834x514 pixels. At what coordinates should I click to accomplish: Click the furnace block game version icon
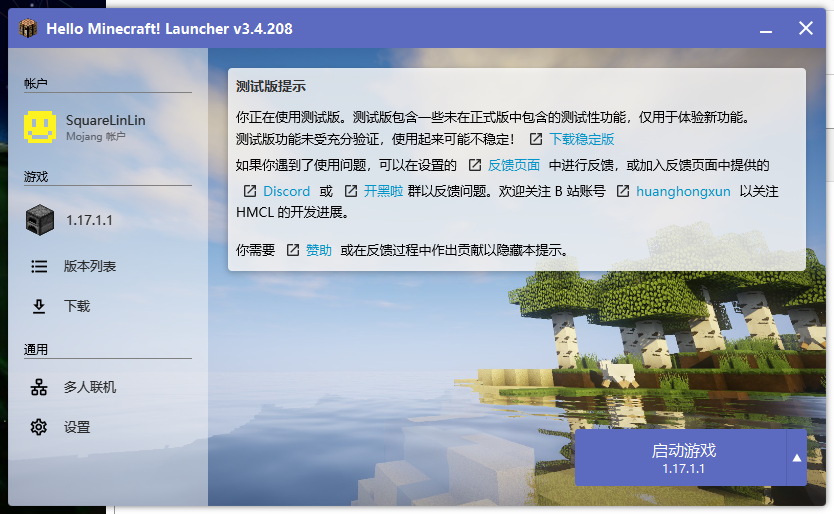click(40, 220)
